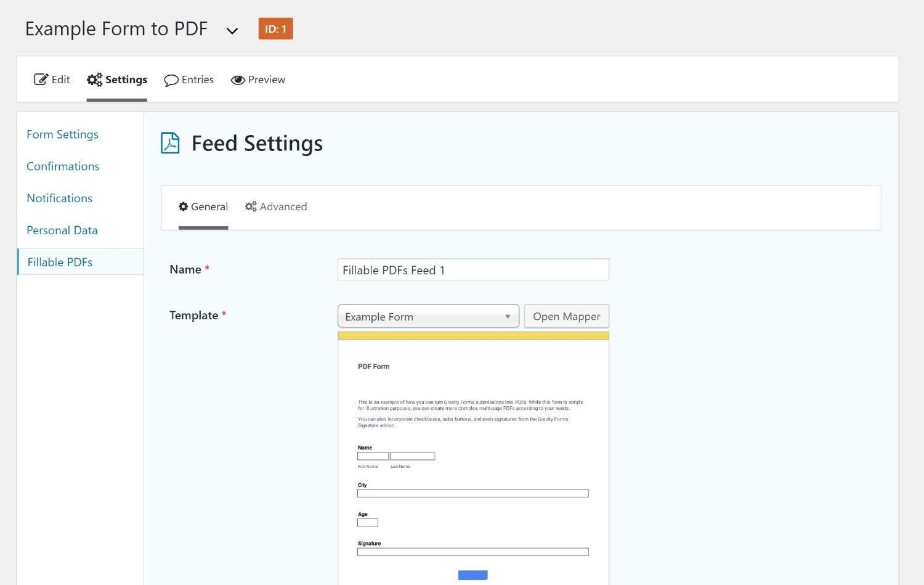This screenshot has width=924, height=585.
Task: Switch to the Advanced tab
Action: point(283,207)
